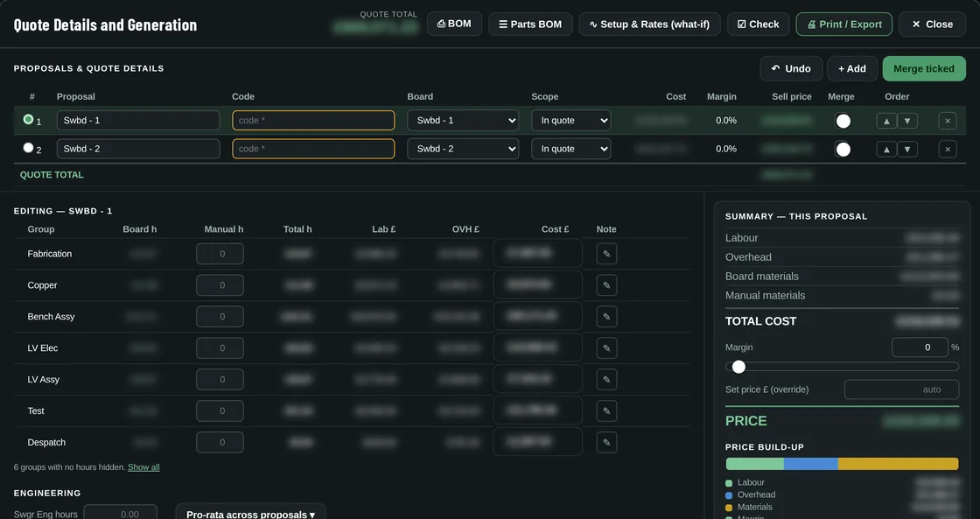Click the margin slider handle
Image resolution: width=980 pixels, height=519 pixels.
click(738, 367)
